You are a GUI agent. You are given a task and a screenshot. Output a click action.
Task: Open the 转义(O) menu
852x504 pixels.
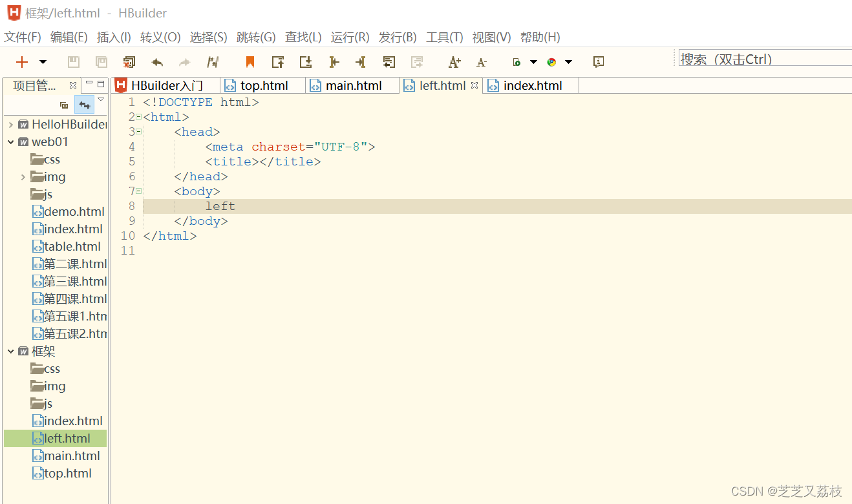pos(160,37)
